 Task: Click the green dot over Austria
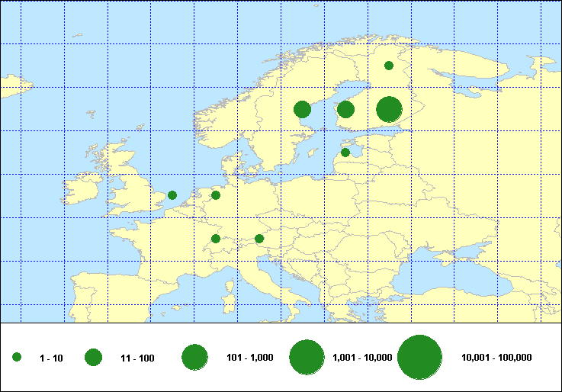click(259, 239)
